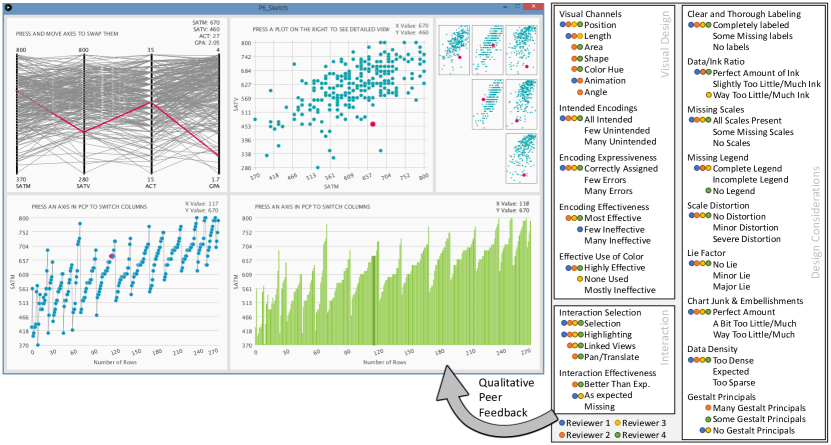Select 'Some Missing labels' option
Viewport: 831px width, 445px height.
coord(753,36)
